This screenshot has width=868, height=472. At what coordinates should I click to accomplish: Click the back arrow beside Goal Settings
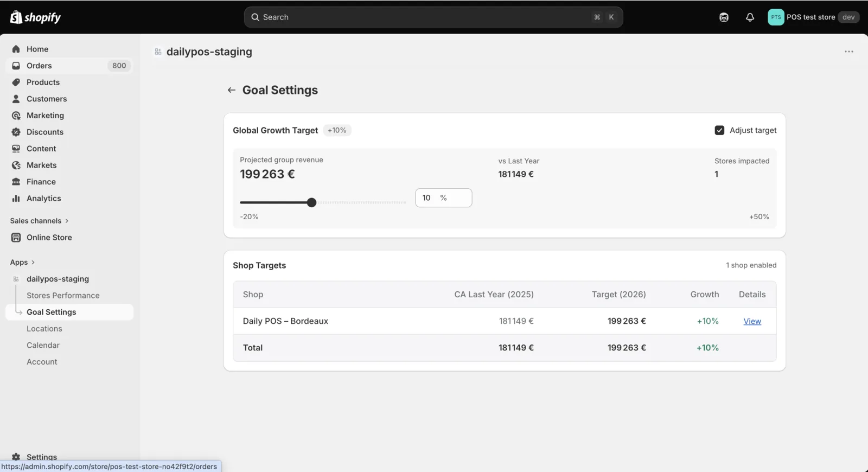point(232,90)
